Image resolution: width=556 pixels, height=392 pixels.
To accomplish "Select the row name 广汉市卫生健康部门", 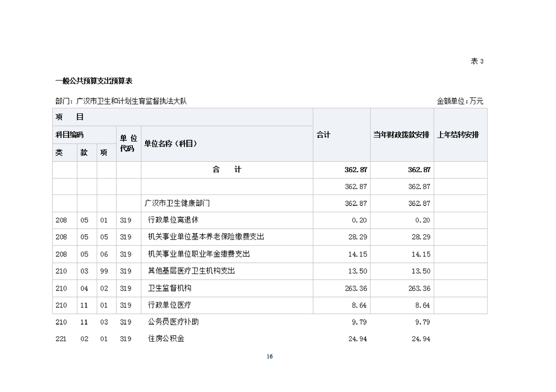I will (x=177, y=203).
